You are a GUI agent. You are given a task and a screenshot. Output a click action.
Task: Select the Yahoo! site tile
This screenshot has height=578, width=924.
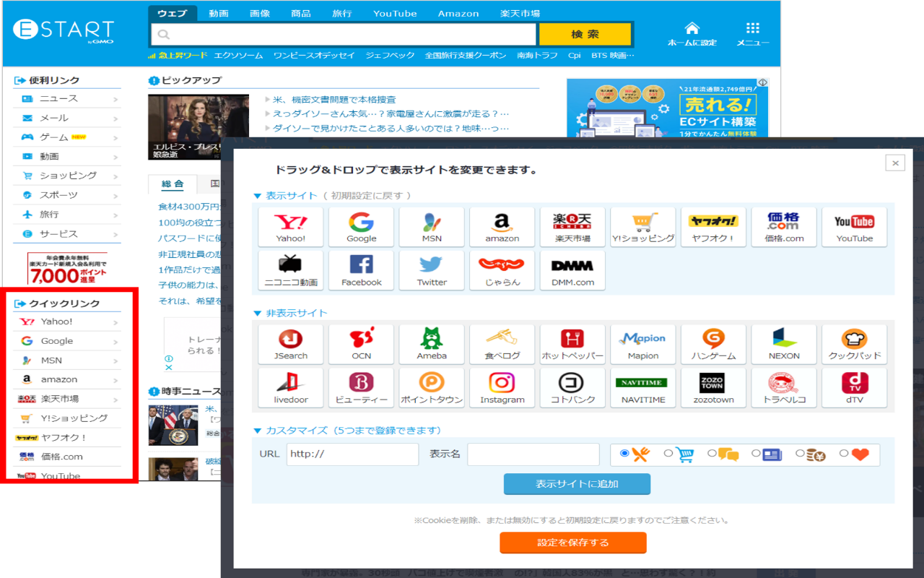[291, 228]
